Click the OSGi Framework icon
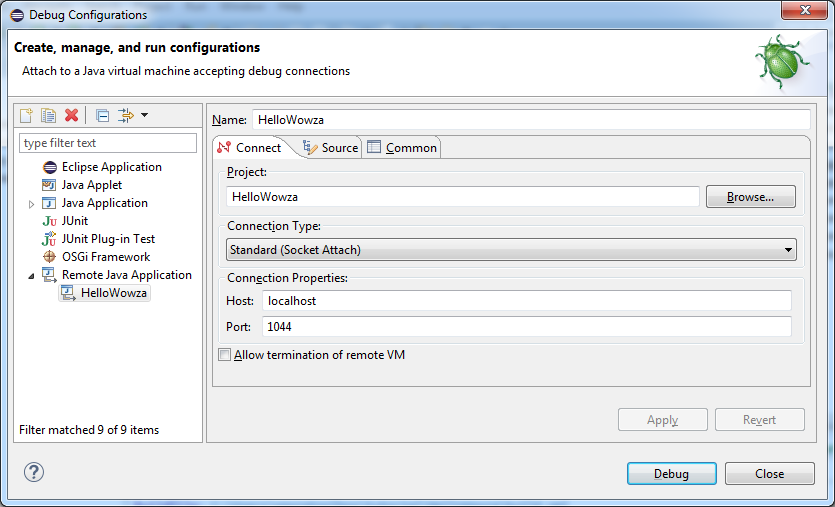The height and width of the screenshot is (507, 835). (x=50, y=257)
